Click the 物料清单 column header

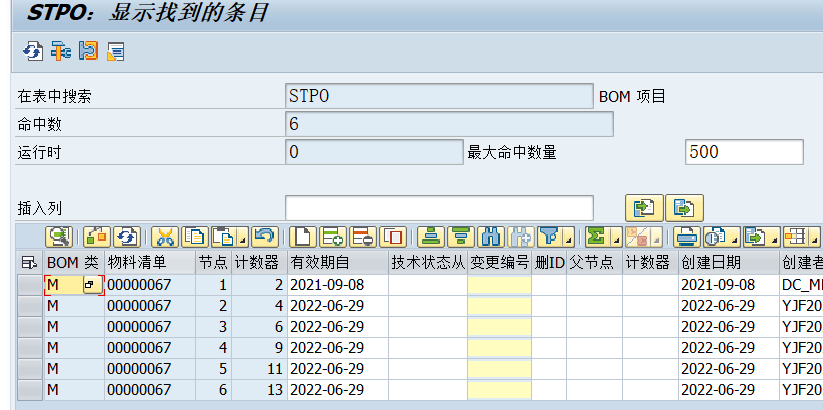tap(150, 262)
